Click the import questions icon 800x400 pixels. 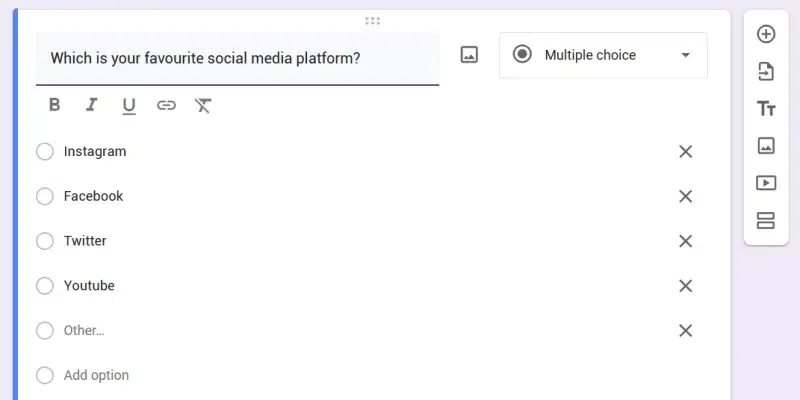coord(766,72)
